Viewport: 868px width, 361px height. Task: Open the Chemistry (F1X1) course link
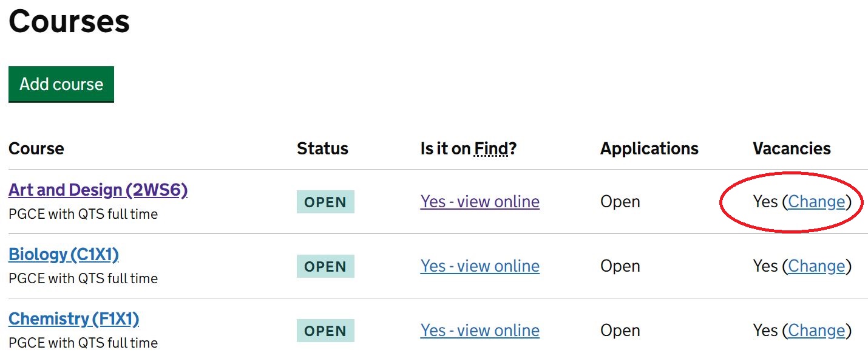click(x=74, y=319)
